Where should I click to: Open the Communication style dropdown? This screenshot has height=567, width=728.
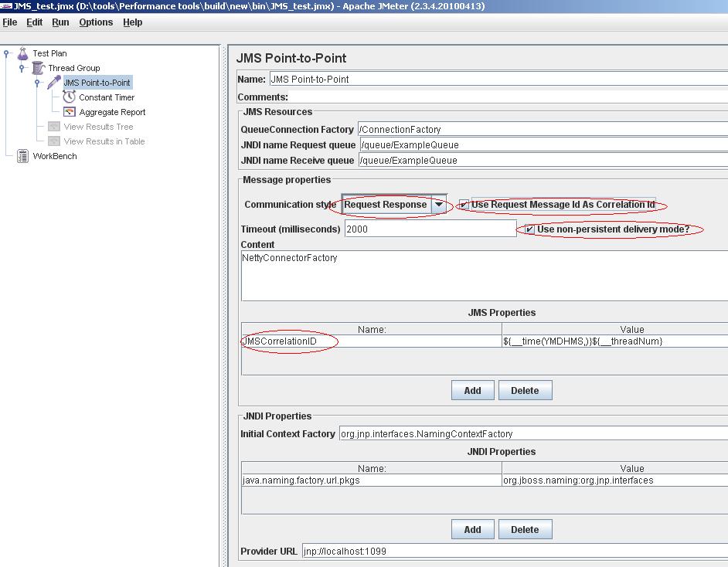[x=437, y=204]
